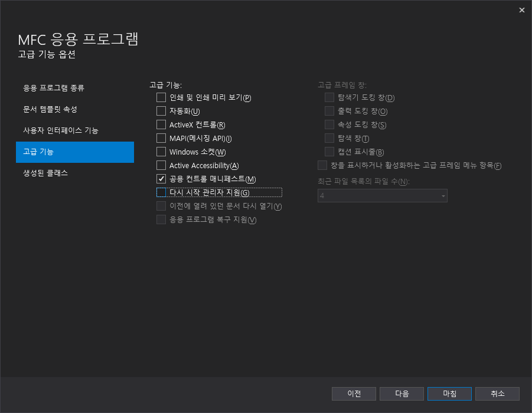Uncheck 공용 컨트롤 매니페스트 option
Image resolution: width=532 pixels, height=413 pixels.
coord(161,179)
